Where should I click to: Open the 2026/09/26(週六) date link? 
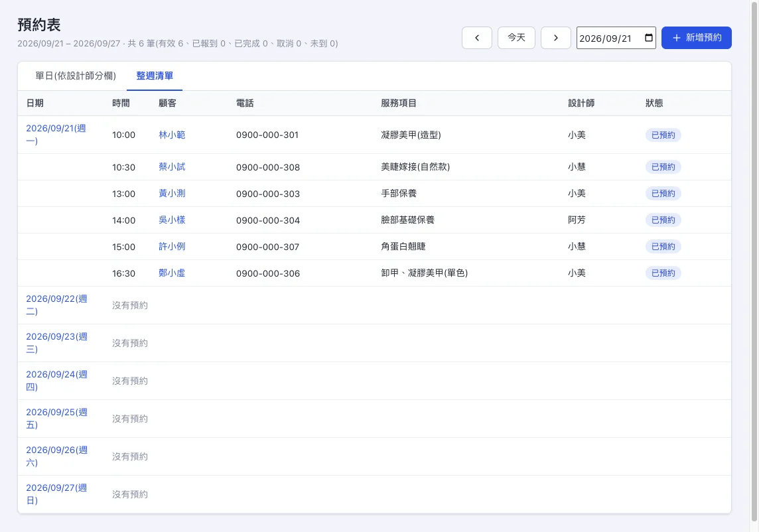coord(56,456)
